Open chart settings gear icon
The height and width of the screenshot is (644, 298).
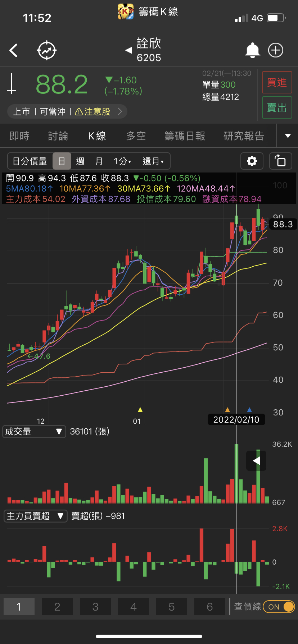[252, 161]
